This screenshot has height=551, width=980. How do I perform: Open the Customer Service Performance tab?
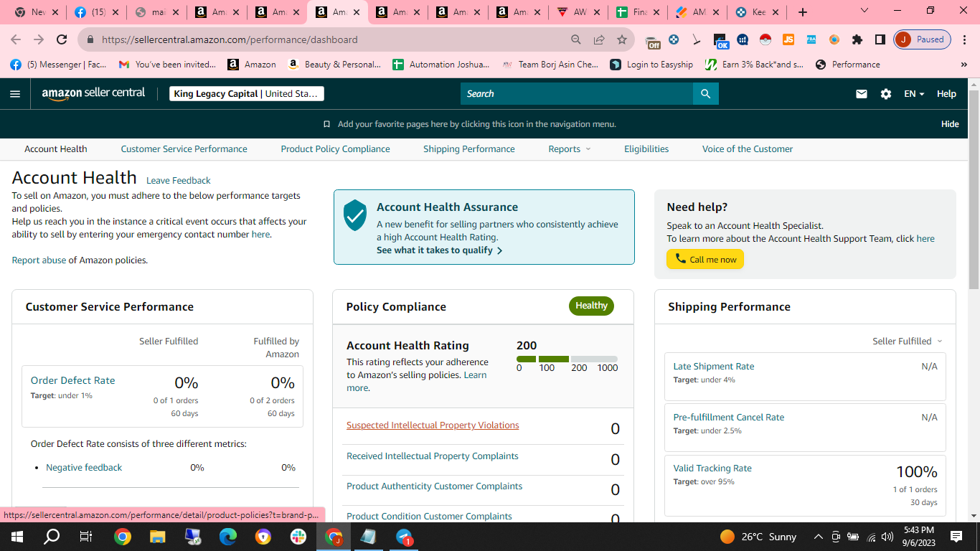click(x=184, y=149)
